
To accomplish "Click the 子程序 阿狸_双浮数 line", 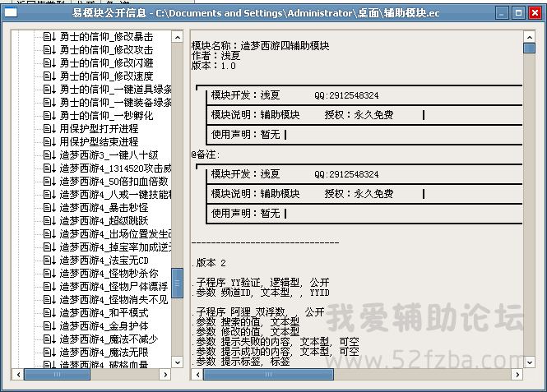I will [258, 311].
